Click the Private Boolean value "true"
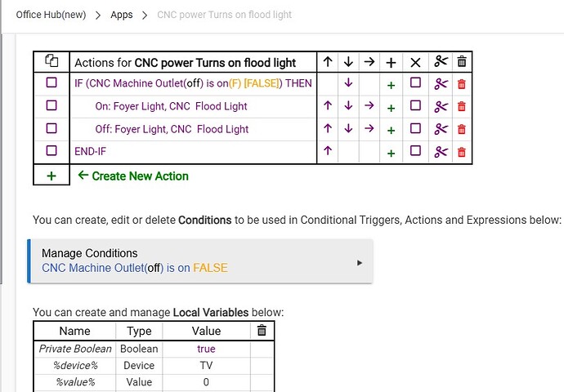Viewport: 564px width, 392px height. [206, 349]
